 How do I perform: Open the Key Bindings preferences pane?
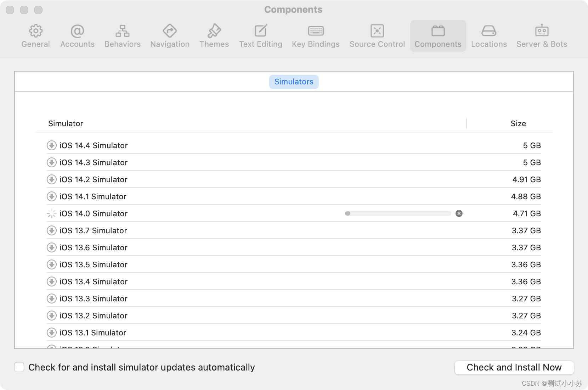(316, 36)
